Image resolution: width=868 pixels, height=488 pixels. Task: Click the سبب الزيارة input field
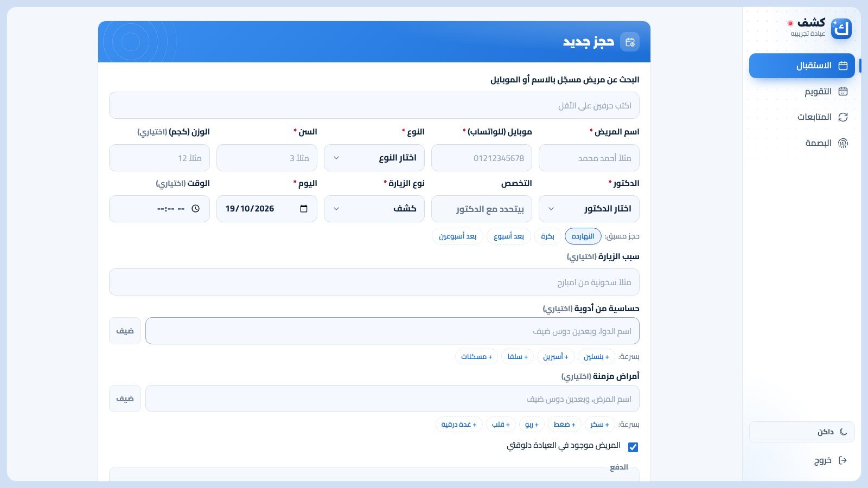pyautogui.click(x=374, y=282)
